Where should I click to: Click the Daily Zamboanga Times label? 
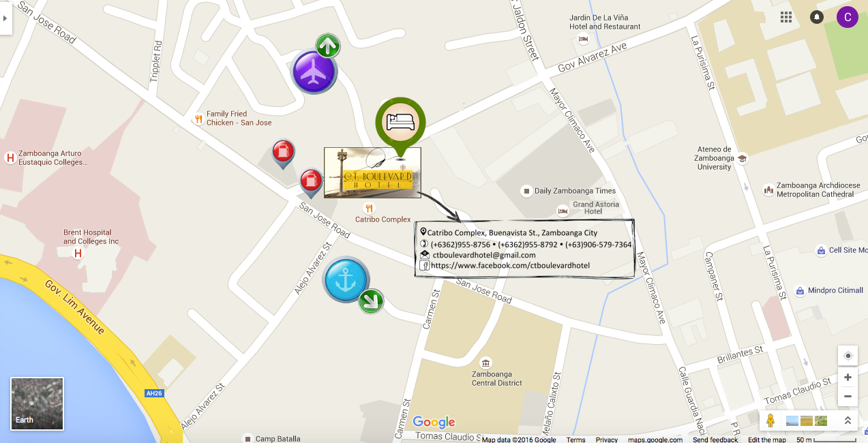tap(575, 191)
